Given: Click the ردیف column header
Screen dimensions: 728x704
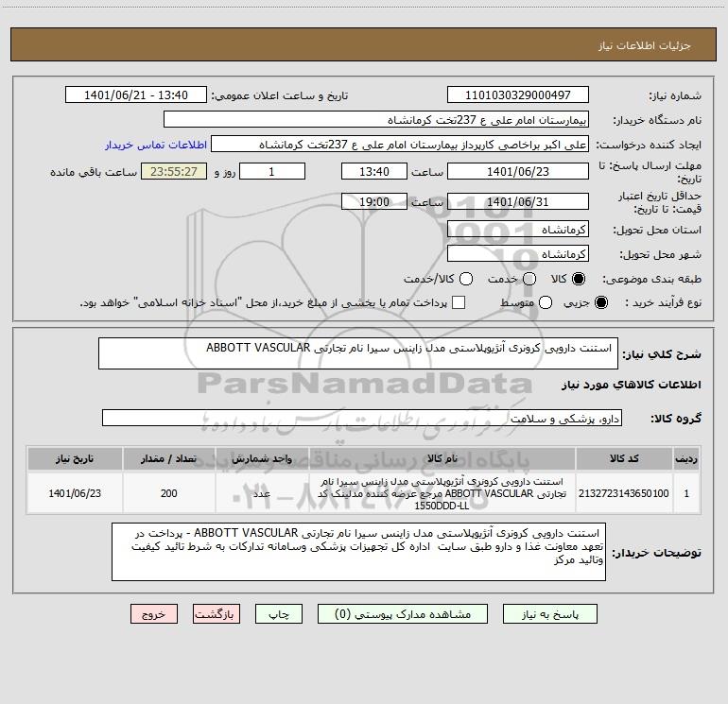Looking at the screenshot, I should 686,458.
